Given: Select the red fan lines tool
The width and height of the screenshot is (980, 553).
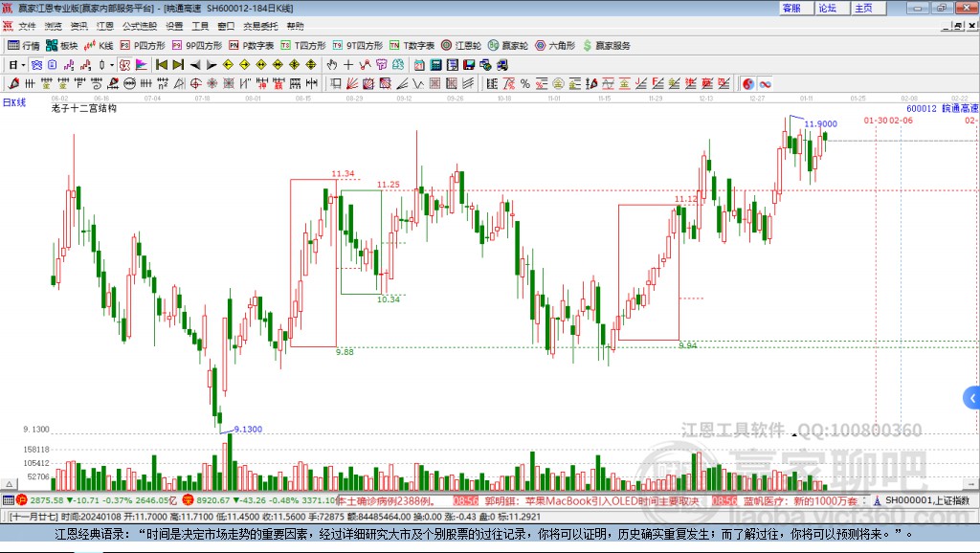Looking at the screenshot, I should click(352, 84).
